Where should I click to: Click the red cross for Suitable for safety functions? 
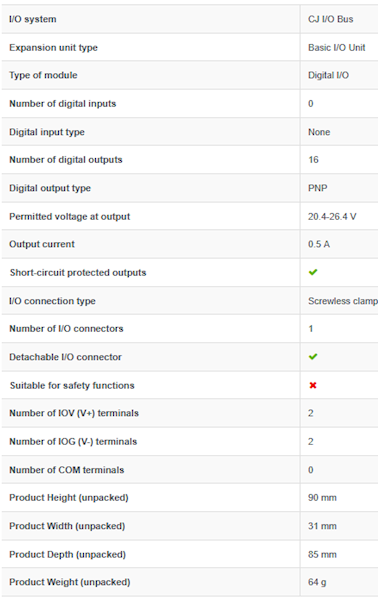313,385
